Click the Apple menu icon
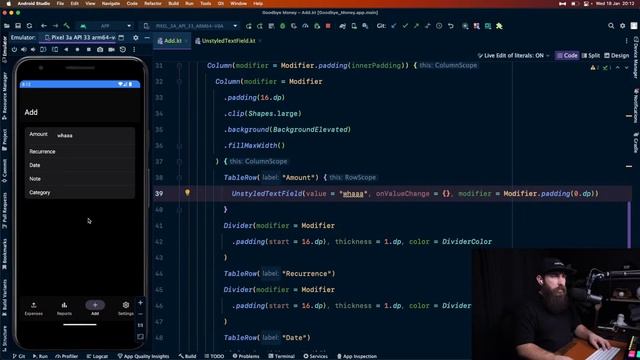Viewport: 640px width, 360px height. pos(8,3)
